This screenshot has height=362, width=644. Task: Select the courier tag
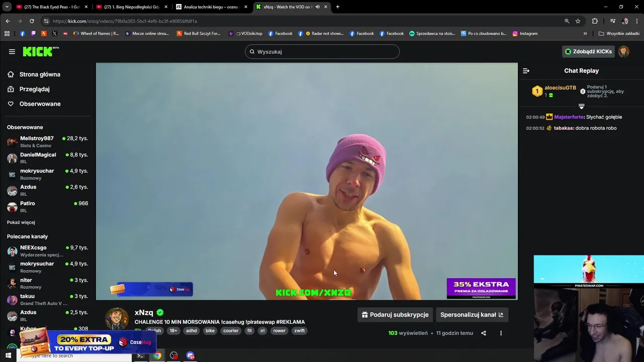pyautogui.click(x=231, y=331)
